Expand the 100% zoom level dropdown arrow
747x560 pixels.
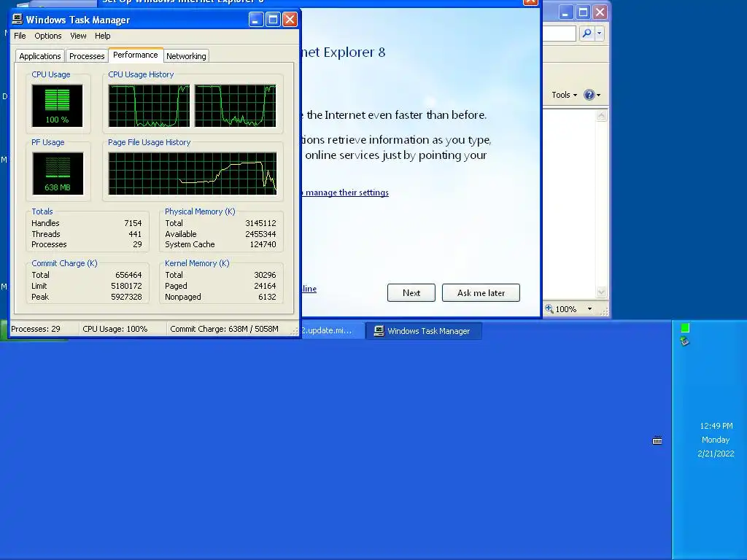pos(589,308)
